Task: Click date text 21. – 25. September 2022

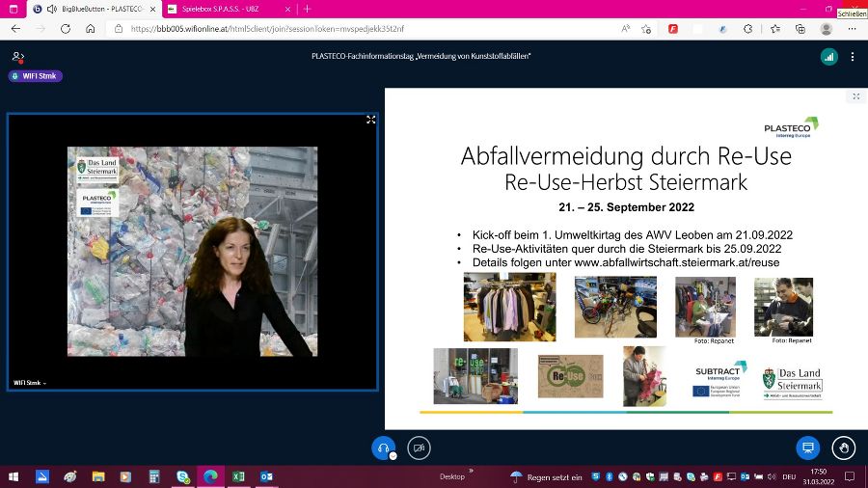Action: (626, 207)
